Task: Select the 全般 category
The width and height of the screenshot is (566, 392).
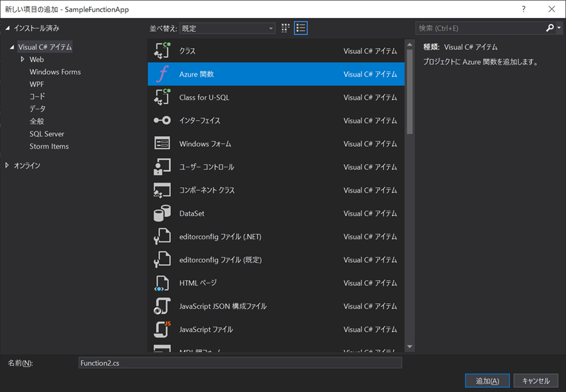Action: 37,121
